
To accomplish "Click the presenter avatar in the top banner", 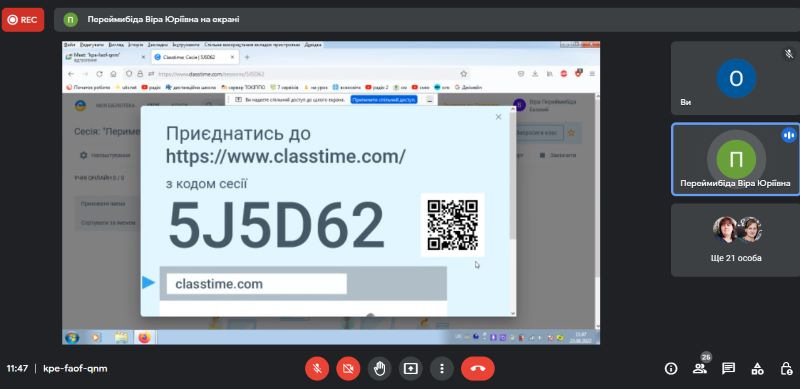I will click(x=70, y=19).
